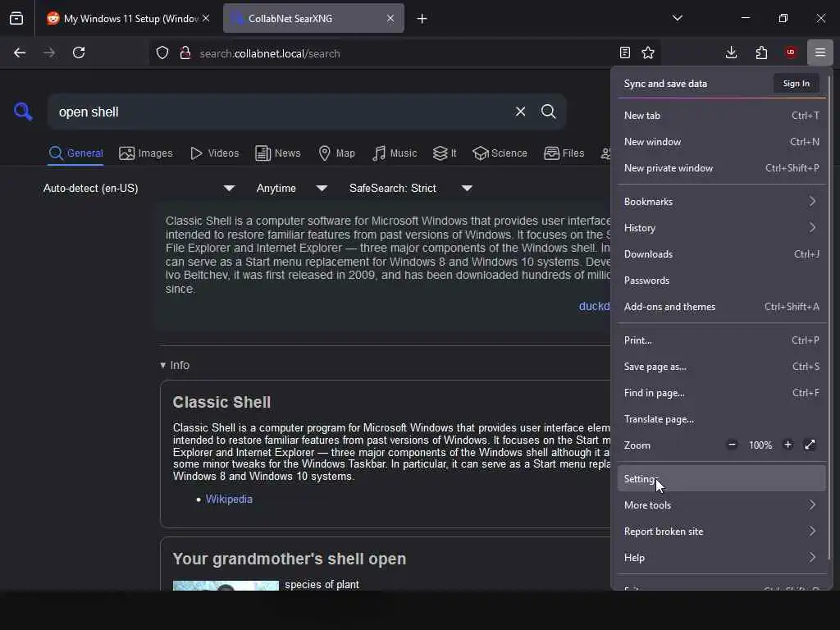This screenshot has width=840, height=630.
Task: Choose New private window
Action: tap(722, 167)
